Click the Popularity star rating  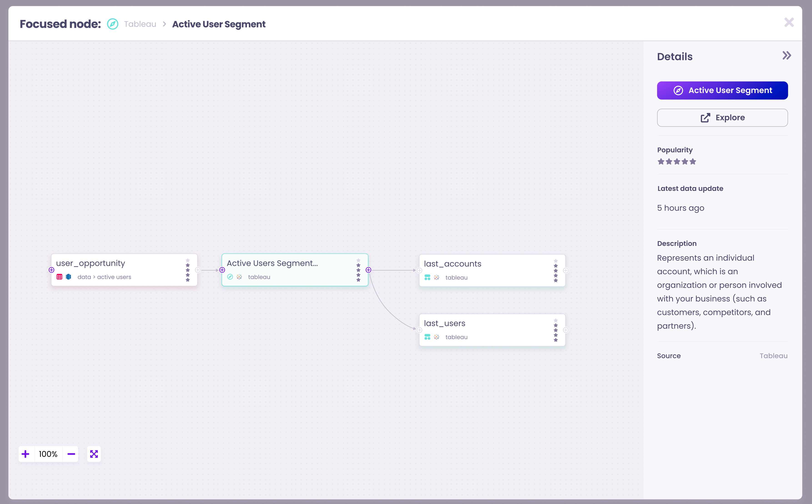click(x=677, y=162)
